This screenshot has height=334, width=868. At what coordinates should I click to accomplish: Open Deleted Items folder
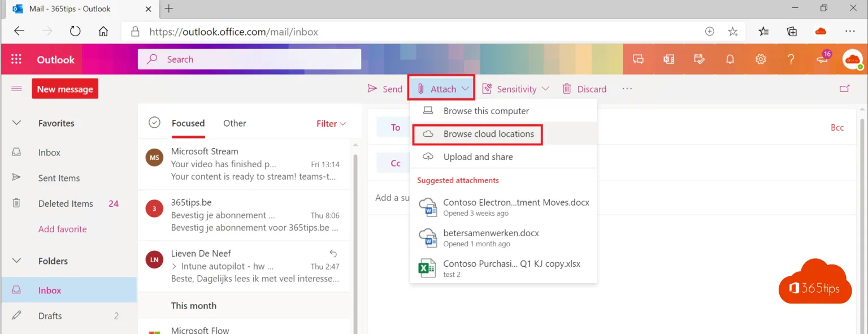[69, 203]
